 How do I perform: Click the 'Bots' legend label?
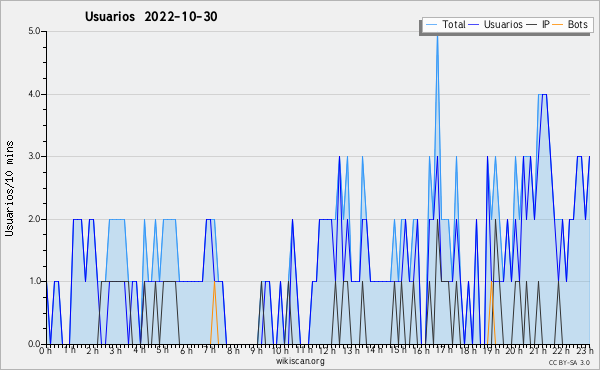(577, 24)
